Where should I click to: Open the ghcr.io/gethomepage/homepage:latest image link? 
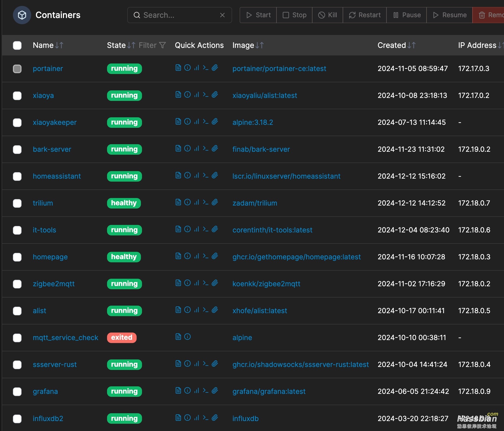click(296, 257)
